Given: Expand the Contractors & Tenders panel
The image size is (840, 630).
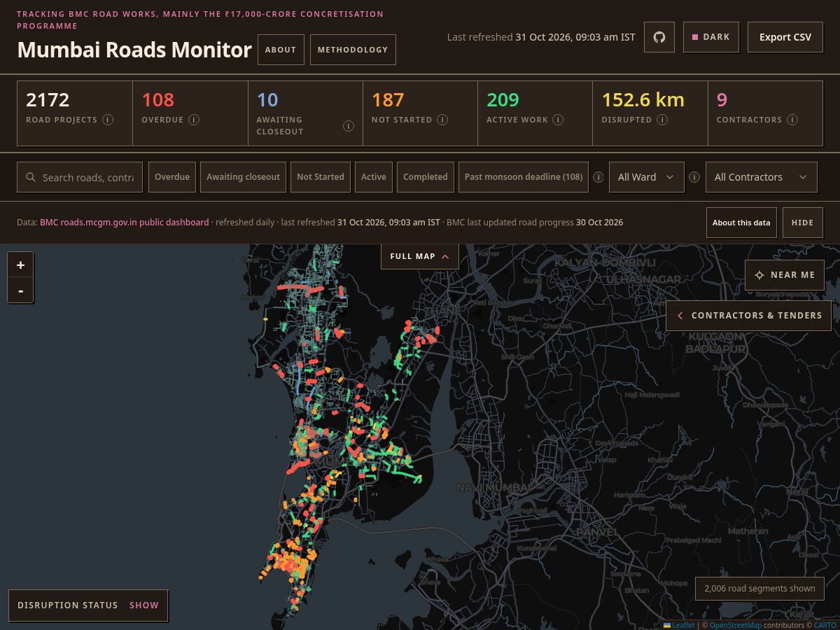Looking at the screenshot, I should (x=749, y=316).
